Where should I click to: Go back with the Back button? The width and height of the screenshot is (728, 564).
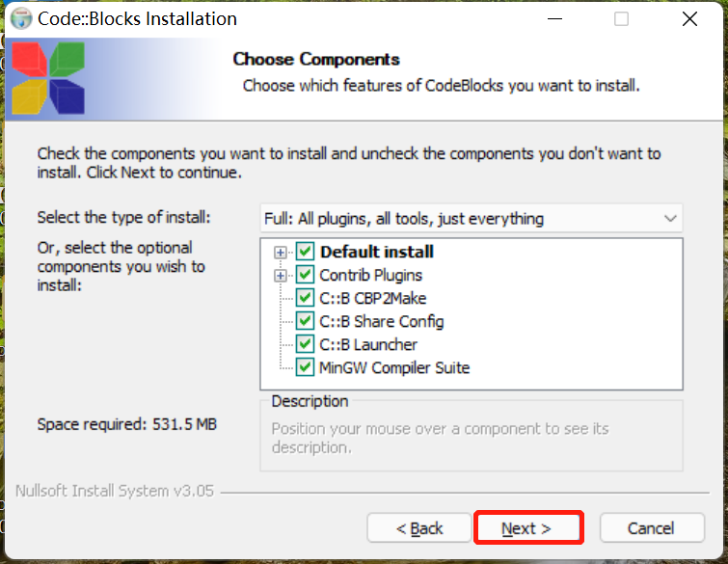click(420, 528)
